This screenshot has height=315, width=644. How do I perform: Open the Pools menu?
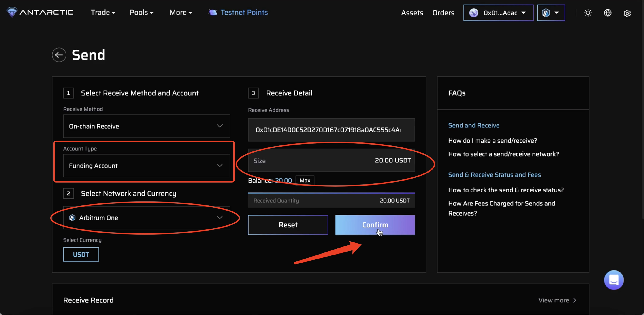tap(141, 13)
